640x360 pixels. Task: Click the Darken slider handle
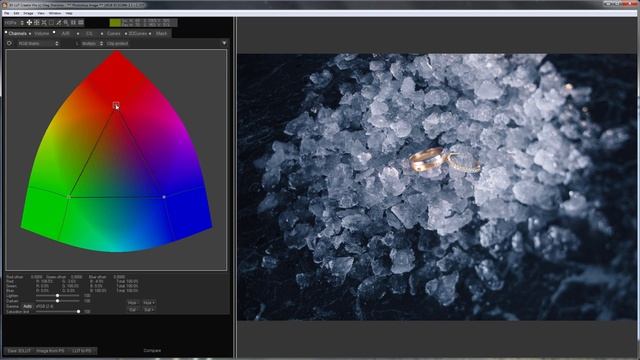click(x=58, y=301)
